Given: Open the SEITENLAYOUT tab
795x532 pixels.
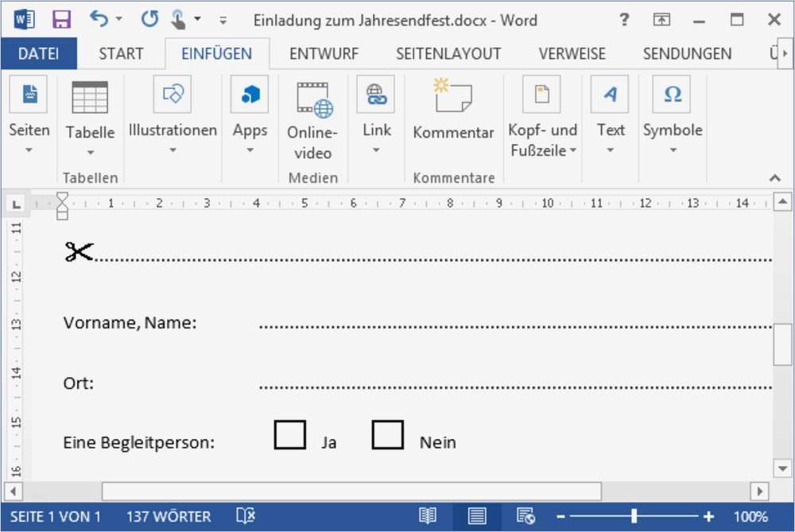Looking at the screenshot, I should pos(448,53).
